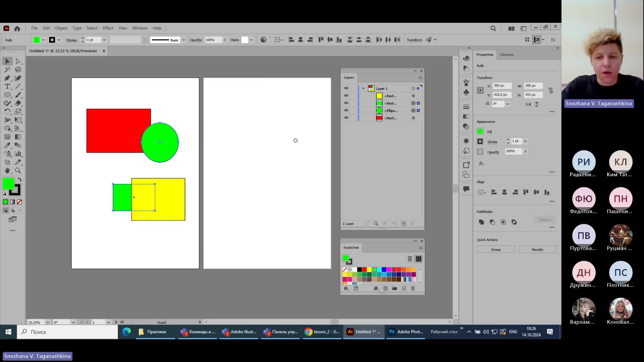Viewport: 644px width, 362px height.
Task: Go to Illustrator Home screen
Action: [17, 28]
